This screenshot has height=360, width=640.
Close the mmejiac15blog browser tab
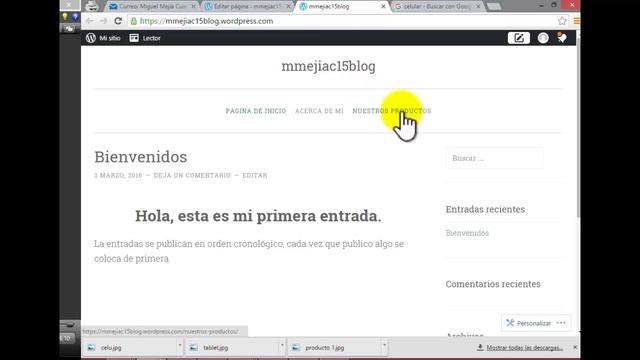383,7
